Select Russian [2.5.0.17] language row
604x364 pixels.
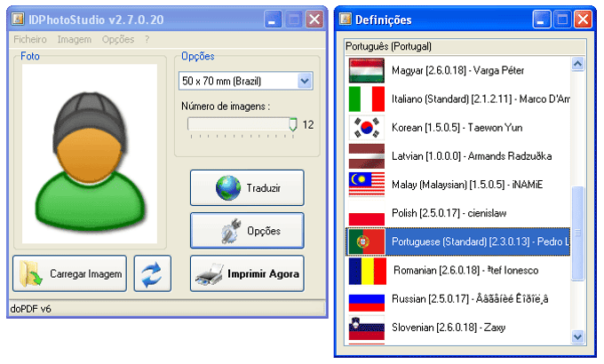(x=457, y=299)
